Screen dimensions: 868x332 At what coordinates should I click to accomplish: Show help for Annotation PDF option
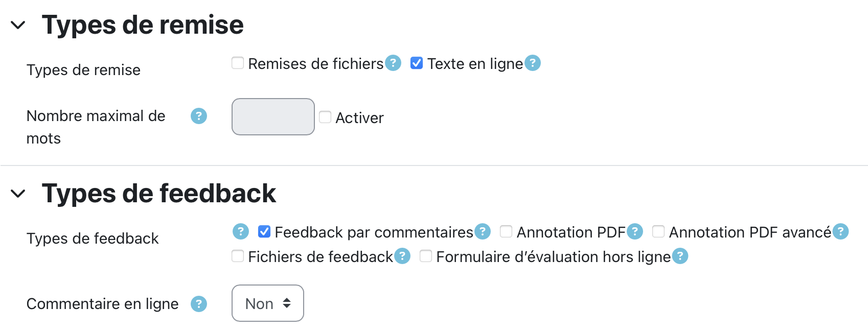click(x=635, y=232)
